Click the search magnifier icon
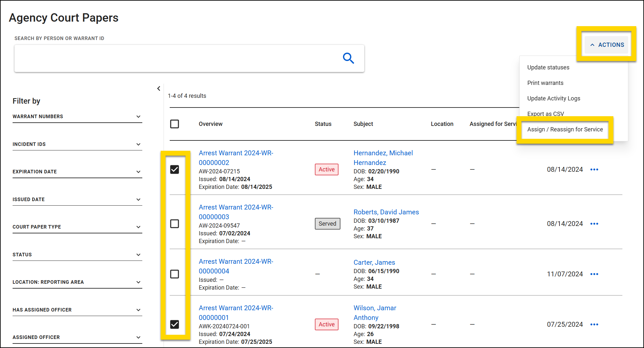 pos(348,58)
